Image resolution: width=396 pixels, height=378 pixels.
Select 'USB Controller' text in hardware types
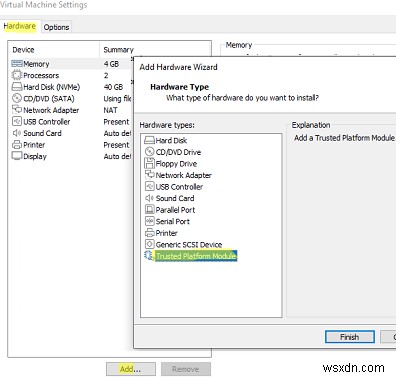pyautogui.click(x=179, y=187)
